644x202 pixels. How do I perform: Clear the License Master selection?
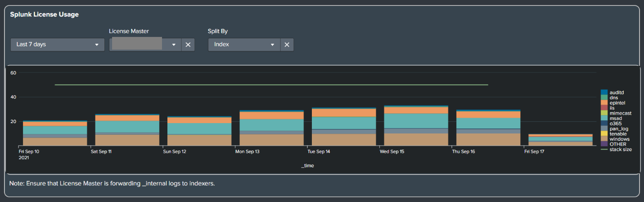click(188, 45)
